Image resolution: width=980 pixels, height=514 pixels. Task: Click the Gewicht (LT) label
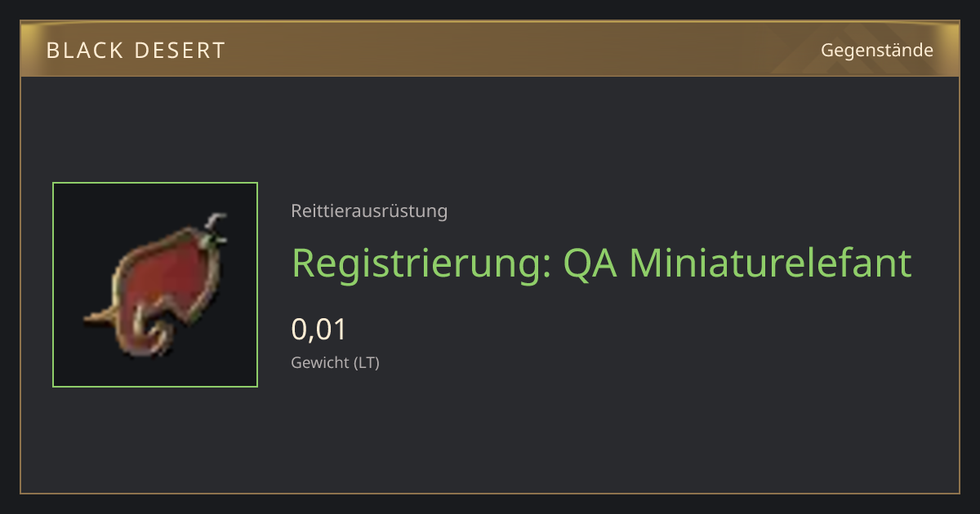(x=335, y=363)
